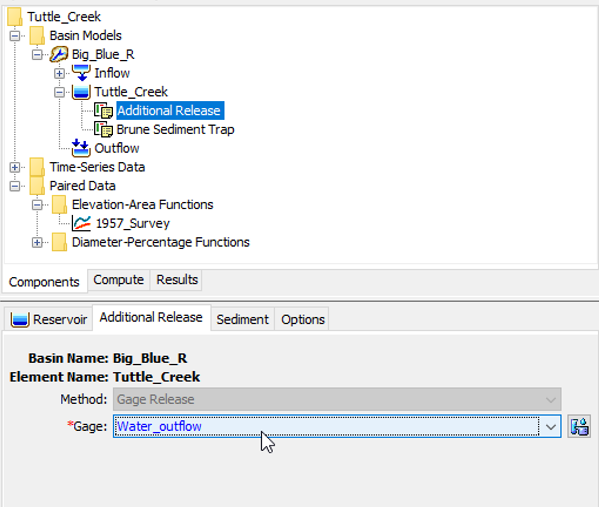Open the Gage dropdown arrow

pos(550,426)
